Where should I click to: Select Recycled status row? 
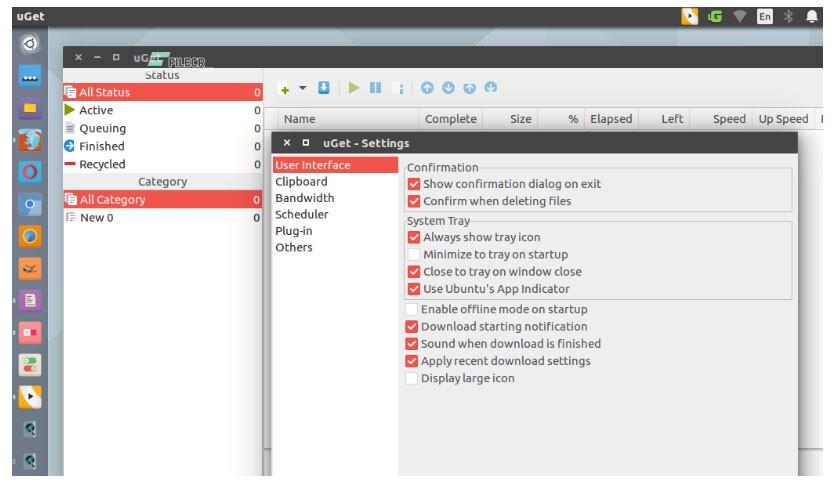click(163, 164)
